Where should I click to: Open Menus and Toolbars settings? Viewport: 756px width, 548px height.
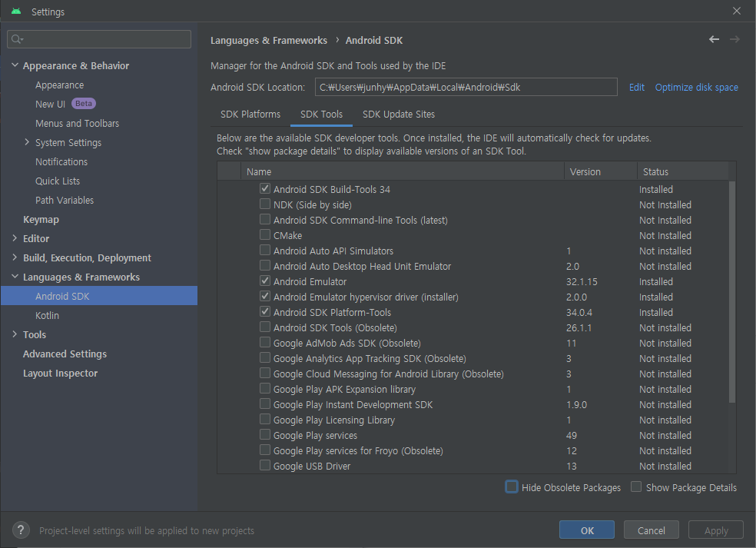(x=77, y=124)
